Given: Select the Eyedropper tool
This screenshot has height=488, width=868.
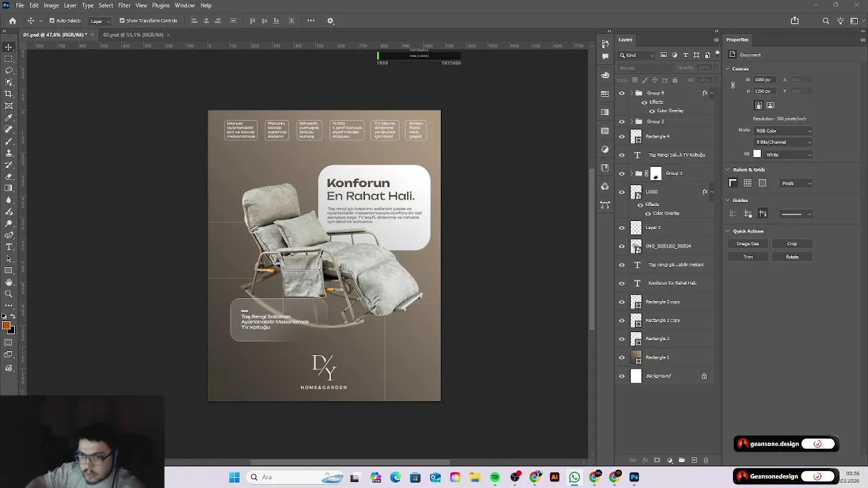Looking at the screenshot, I should [x=9, y=117].
